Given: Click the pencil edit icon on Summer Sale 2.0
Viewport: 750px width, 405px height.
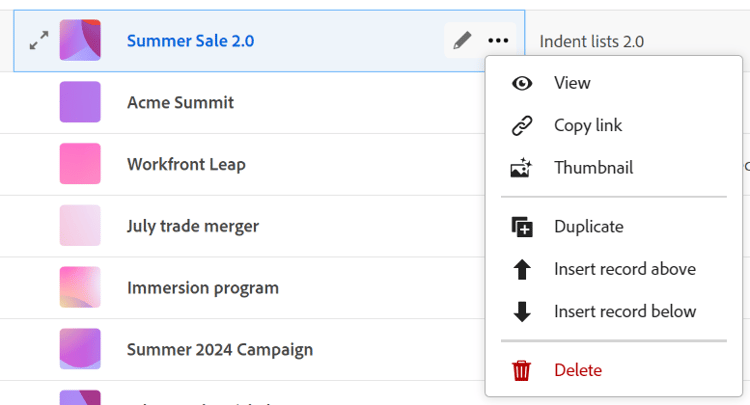Looking at the screenshot, I should (x=462, y=41).
